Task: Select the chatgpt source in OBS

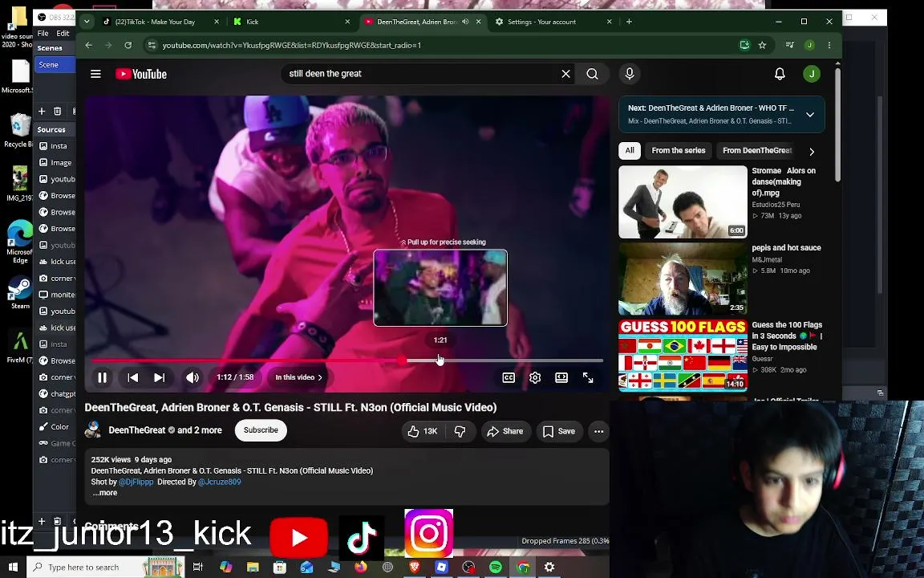Action: [57, 394]
